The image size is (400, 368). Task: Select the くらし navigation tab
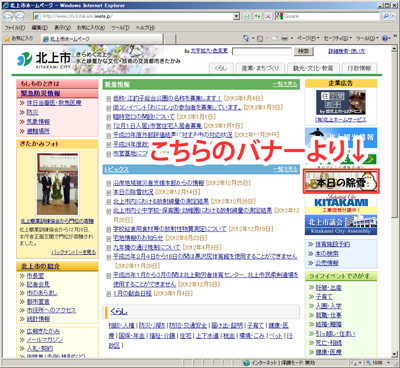tap(221, 68)
